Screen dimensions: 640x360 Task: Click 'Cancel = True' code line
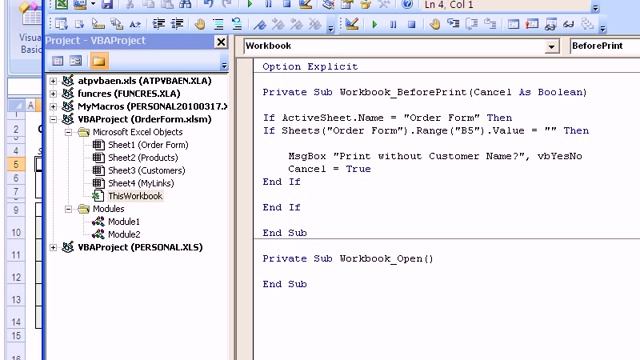329,169
